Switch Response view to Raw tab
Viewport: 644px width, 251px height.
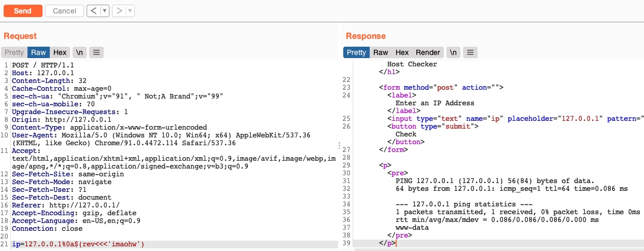pos(381,52)
